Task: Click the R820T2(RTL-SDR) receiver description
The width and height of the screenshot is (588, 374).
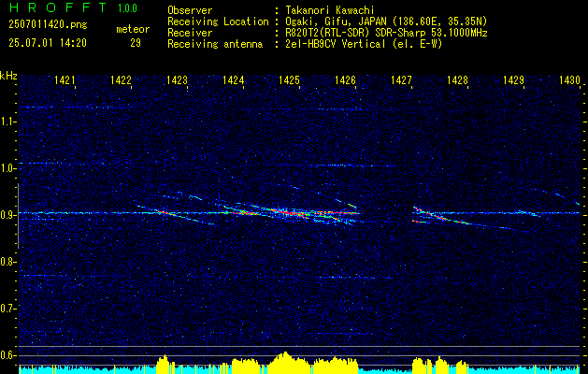Action: [386, 33]
